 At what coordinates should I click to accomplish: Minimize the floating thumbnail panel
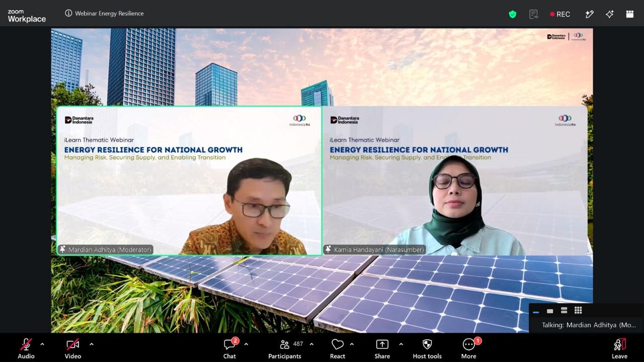[536, 312]
